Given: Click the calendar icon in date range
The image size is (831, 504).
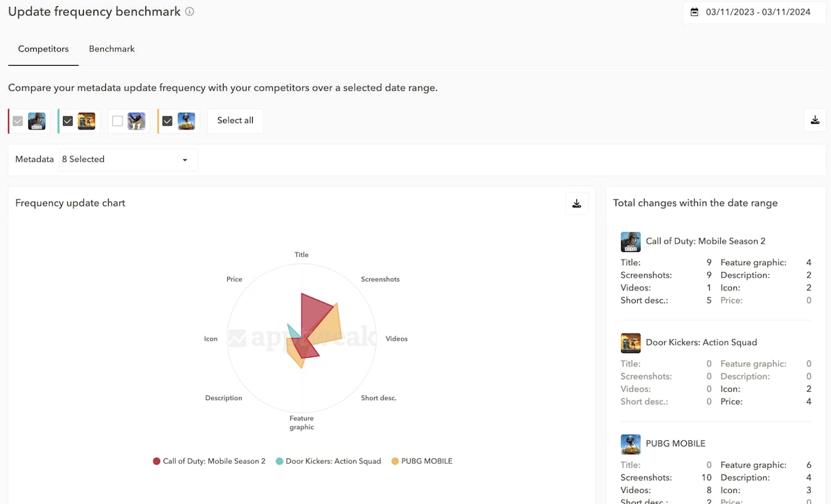Looking at the screenshot, I should click(x=695, y=12).
